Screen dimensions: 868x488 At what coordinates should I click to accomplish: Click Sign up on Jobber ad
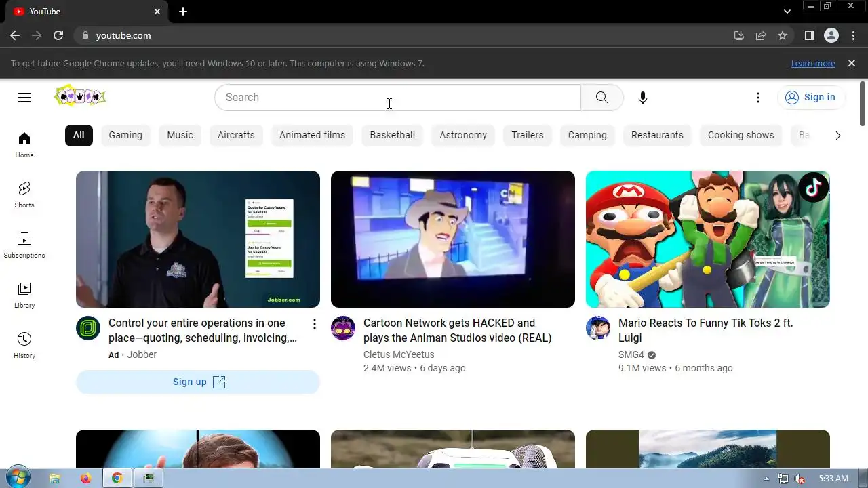pos(198,382)
